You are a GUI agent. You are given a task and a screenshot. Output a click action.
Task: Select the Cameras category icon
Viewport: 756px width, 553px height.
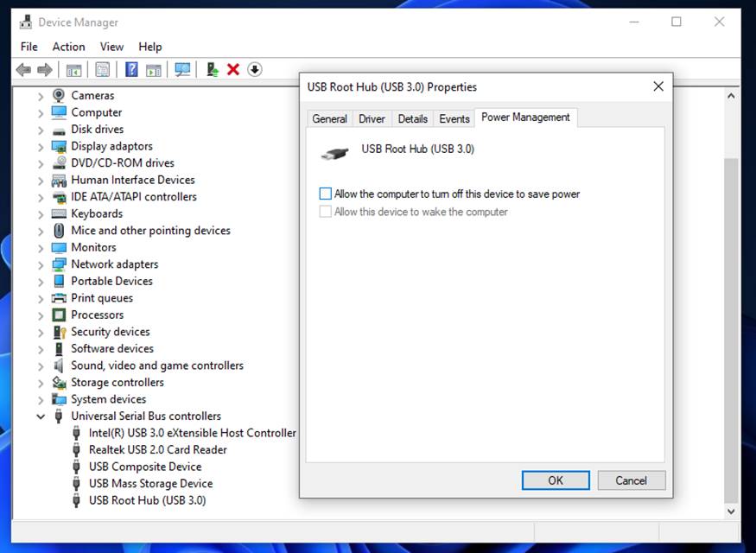pyautogui.click(x=59, y=95)
